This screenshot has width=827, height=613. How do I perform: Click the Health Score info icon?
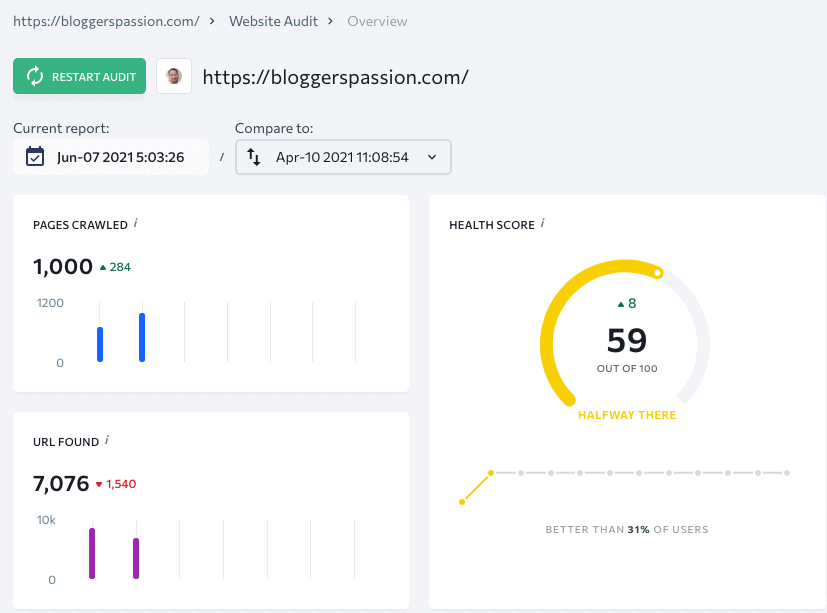[x=542, y=223]
